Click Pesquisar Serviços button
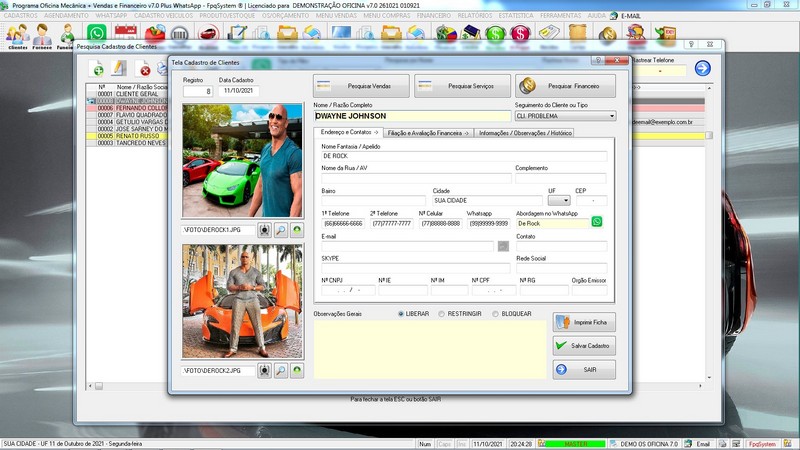This screenshot has width=800, height=450. pos(462,86)
